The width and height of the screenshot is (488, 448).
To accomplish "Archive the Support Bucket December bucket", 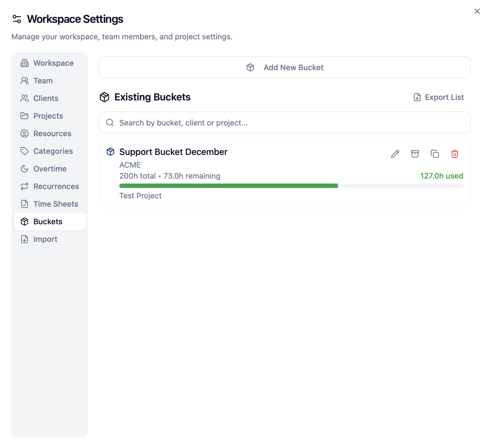I will 415,154.
